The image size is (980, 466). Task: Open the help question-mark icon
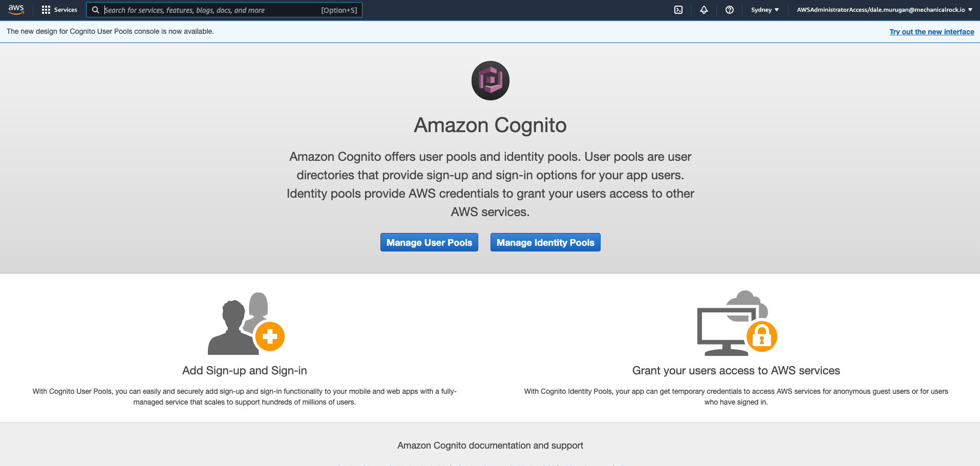[730, 10]
